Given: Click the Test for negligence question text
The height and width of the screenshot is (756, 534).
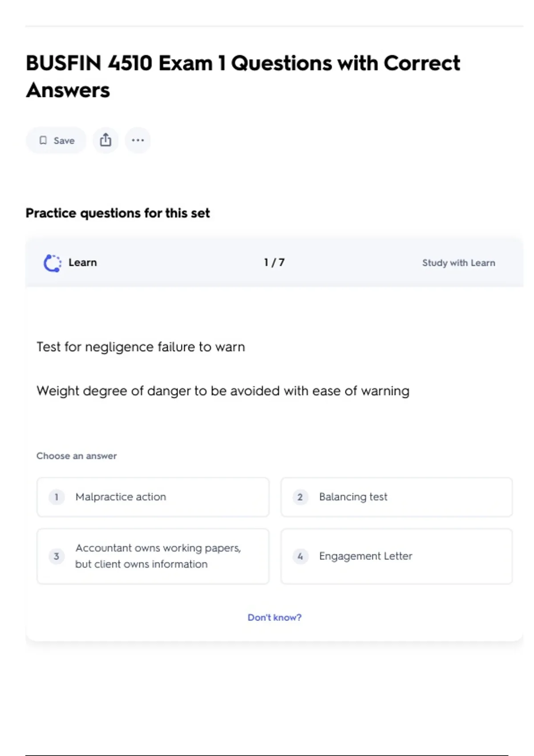Looking at the screenshot, I should coord(141,347).
